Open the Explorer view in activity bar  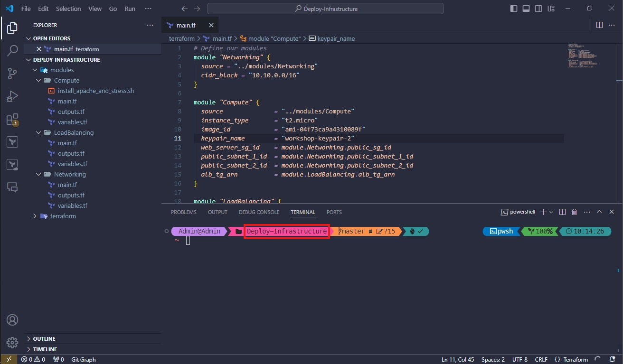(x=12, y=28)
